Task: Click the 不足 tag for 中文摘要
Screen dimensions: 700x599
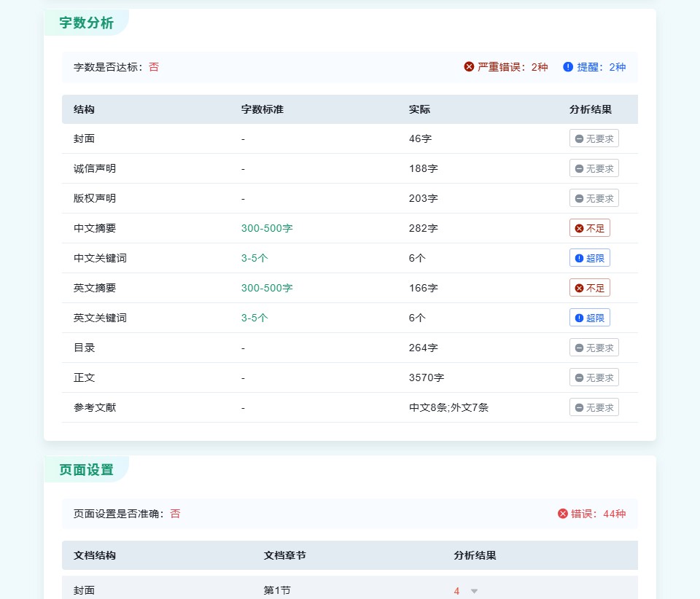Action: pyautogui.click(x=589, y=228)
